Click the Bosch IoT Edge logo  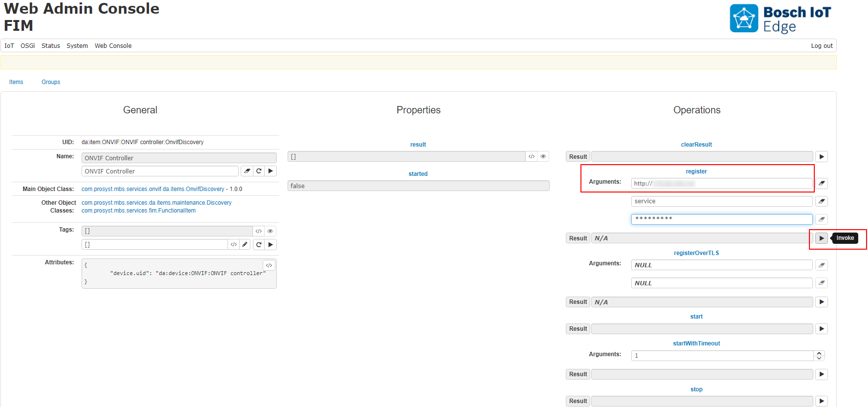pos(781,19)
